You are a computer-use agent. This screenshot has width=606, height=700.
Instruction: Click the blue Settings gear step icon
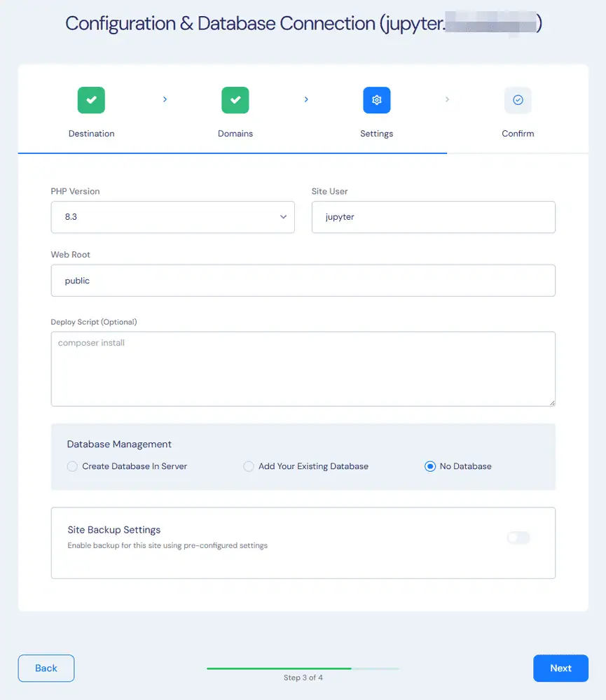coord(377,100)
